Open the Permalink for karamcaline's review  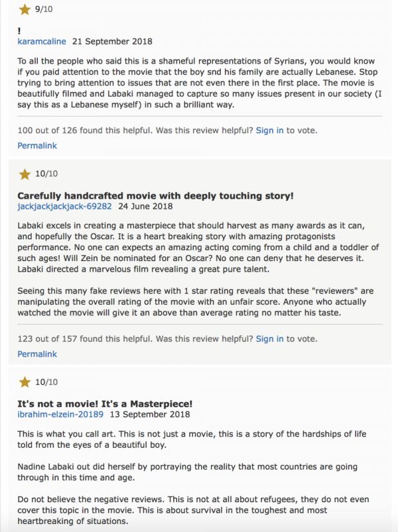click(37, 146)
